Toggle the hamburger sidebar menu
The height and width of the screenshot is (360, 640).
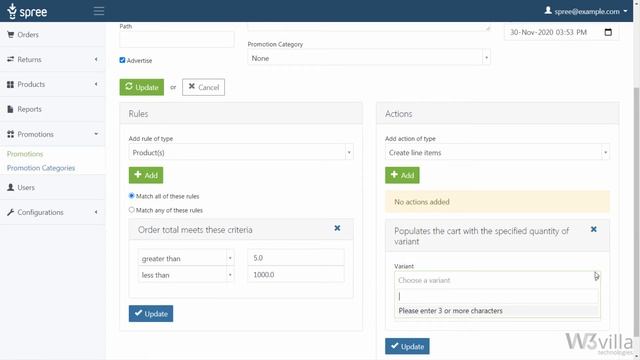tap(99, 11)
